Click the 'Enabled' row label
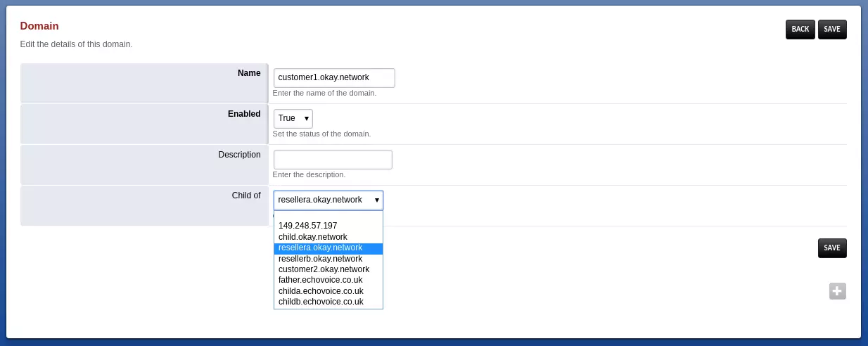Viewport: 868px width, 346px height. tap(244, 114)
